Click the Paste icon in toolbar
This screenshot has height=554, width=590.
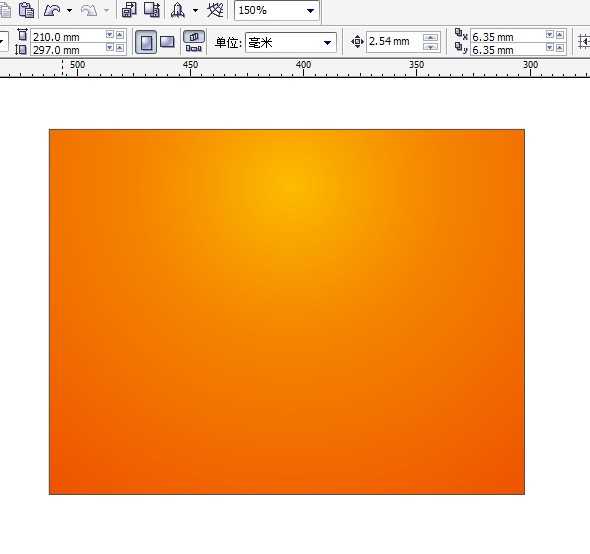pos(26,10)
